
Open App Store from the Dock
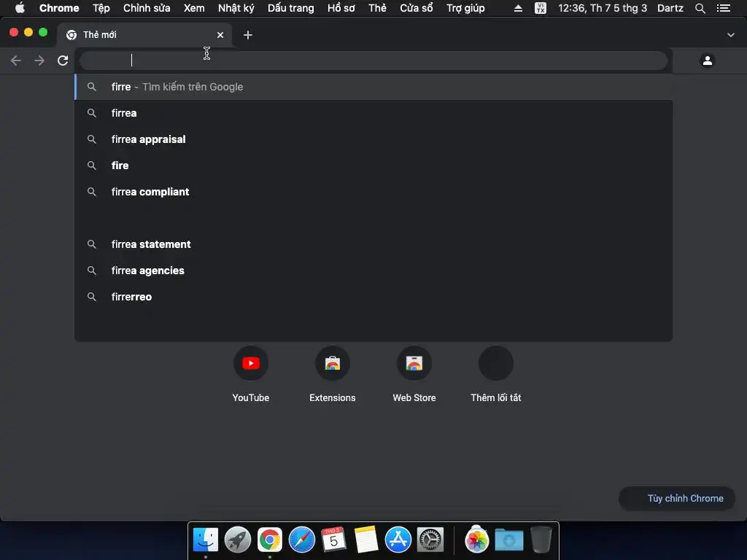click(398, 540)
